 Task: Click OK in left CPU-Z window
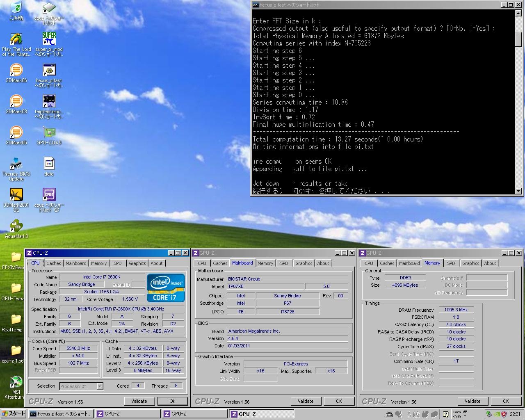point(172,401)
